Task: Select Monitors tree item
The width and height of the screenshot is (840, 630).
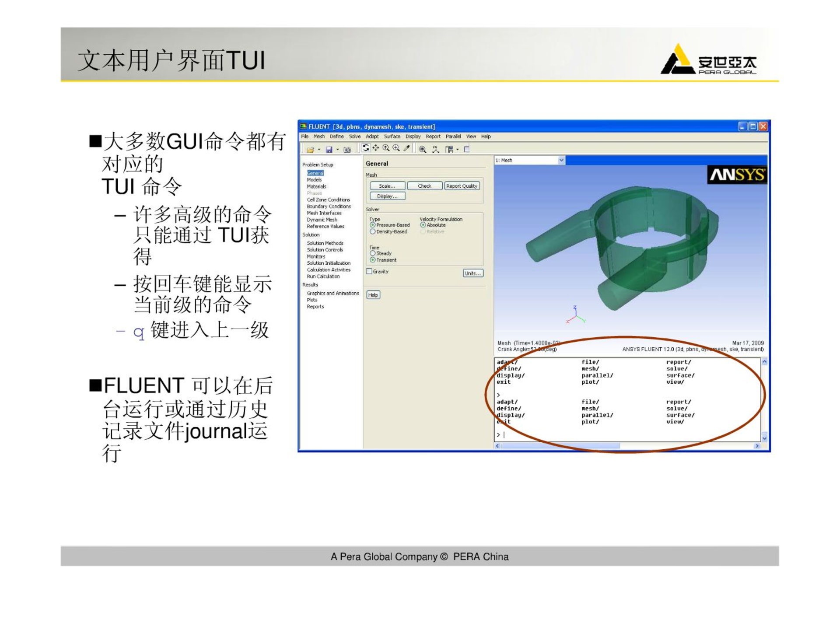Action: pos(316,256)
